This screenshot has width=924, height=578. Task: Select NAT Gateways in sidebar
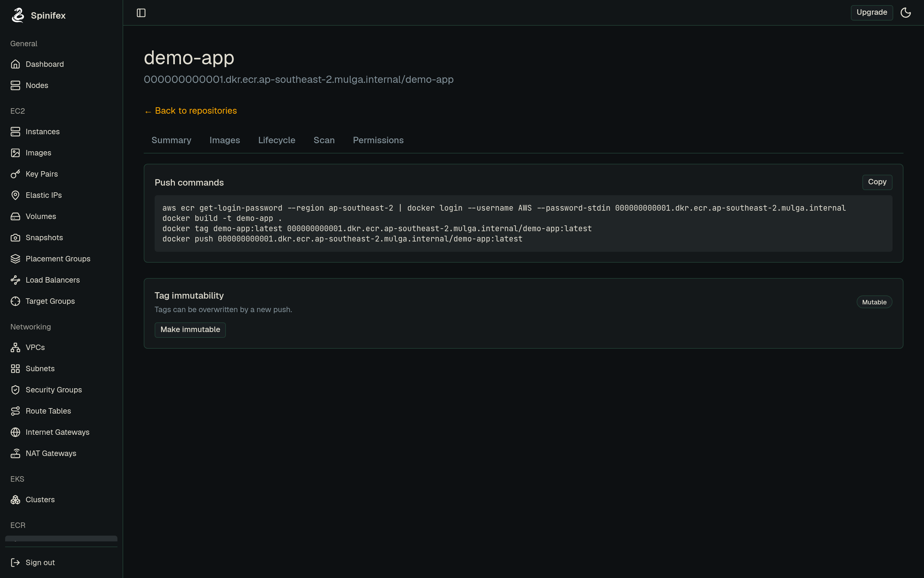[x=61, y=453]
